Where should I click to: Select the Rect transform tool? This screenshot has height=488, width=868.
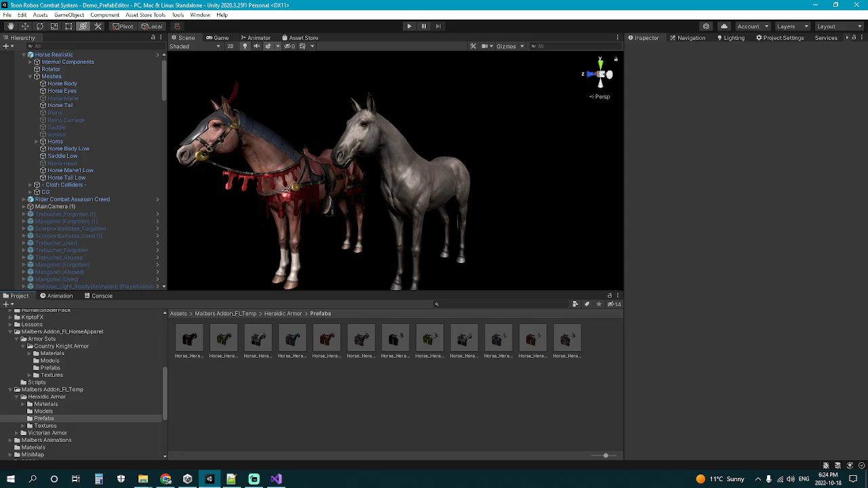[68, 26]
